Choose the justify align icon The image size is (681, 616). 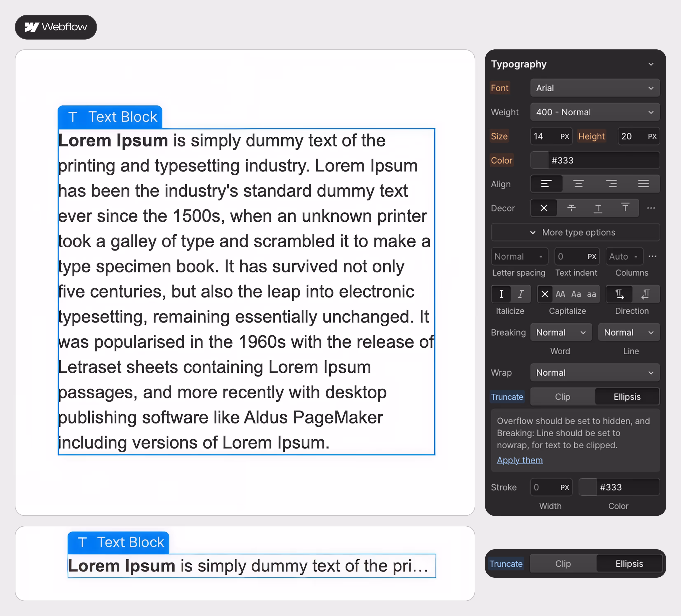click(x=643, y=184)
